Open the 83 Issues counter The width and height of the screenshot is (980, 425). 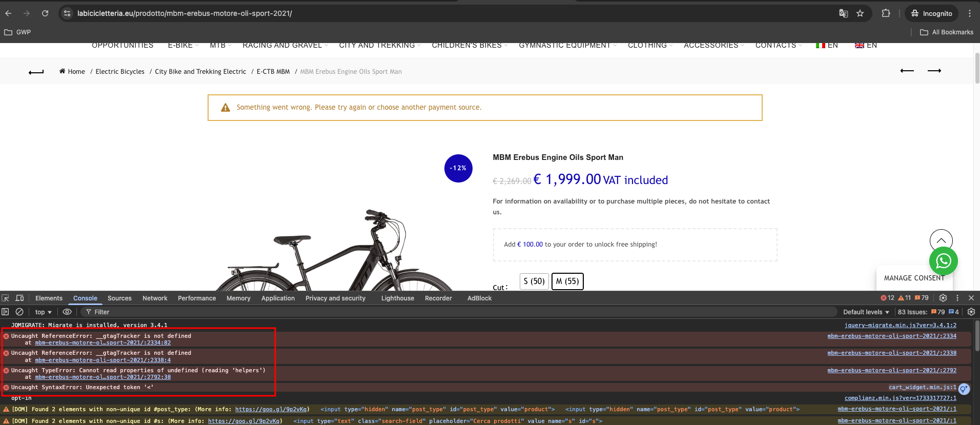[x=928, y=312]
